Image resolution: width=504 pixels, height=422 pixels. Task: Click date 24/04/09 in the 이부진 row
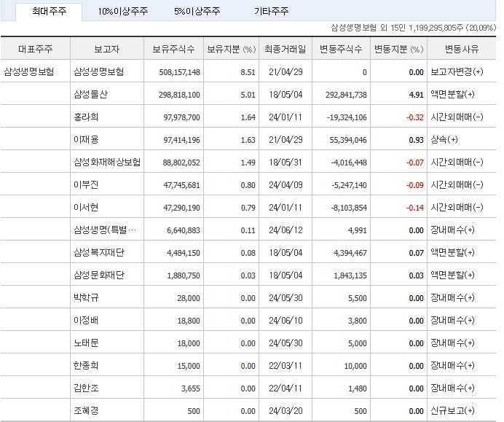click(286, 185)
